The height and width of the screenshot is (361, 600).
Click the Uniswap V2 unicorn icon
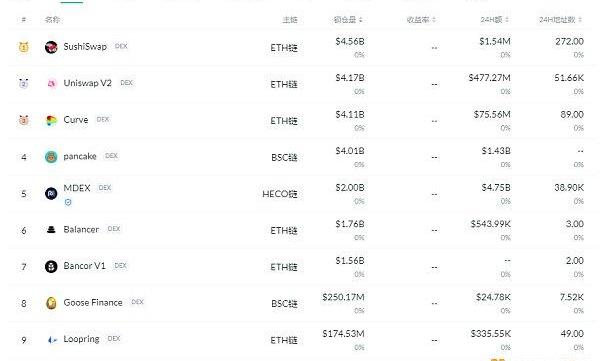pyautogui.click(x=51, y=83)
